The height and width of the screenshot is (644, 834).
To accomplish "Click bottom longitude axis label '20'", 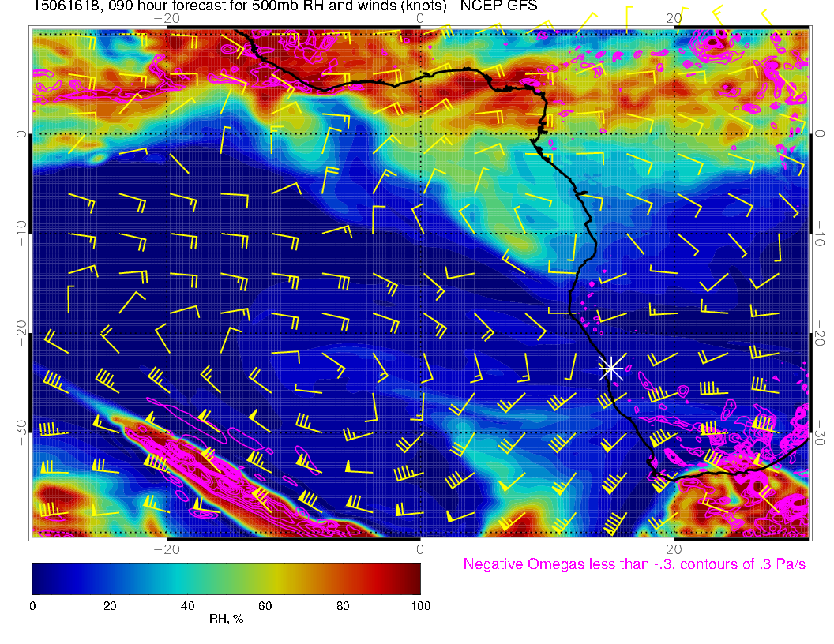I will [674, 549].
